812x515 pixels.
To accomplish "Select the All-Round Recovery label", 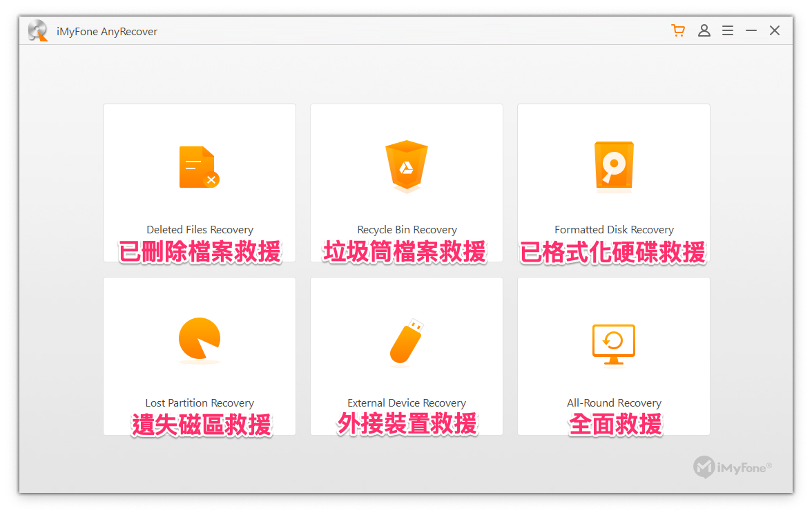I will [615, 402].
